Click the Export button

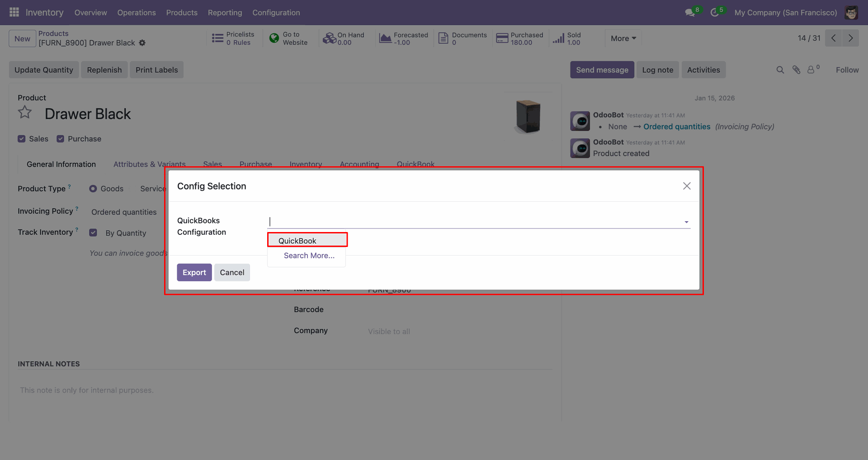click(x=194, y=272)
